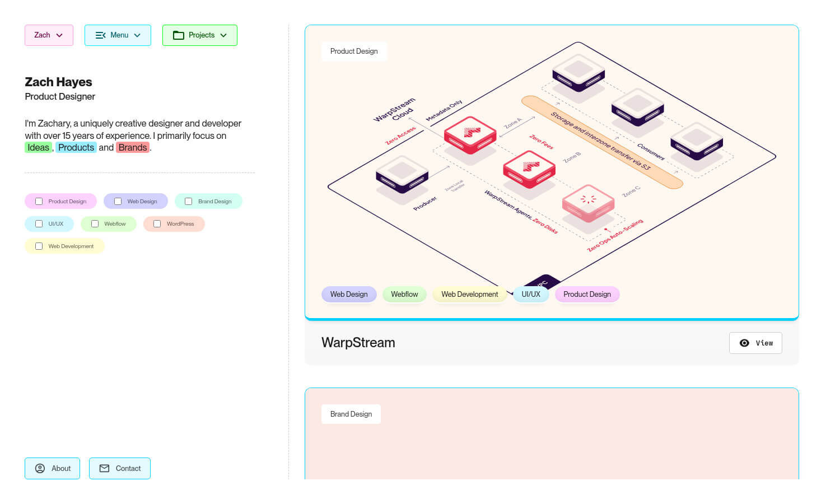
Task: Select the UI/UX tag on WarpStream card
Action: (x=531, y=294)
